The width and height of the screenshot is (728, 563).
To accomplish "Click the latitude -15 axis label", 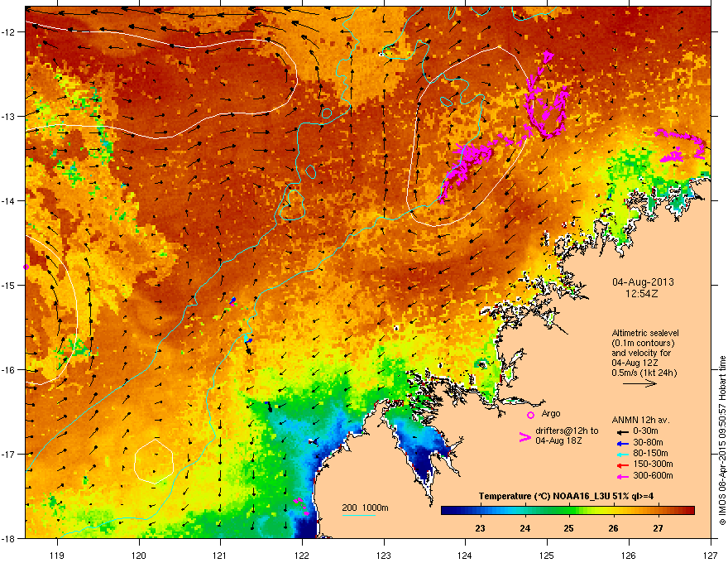I will [9, 285].
